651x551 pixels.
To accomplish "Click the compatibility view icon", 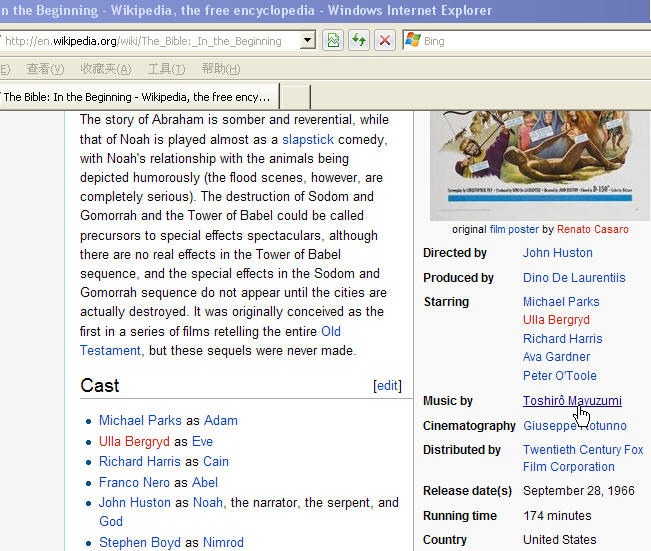I will pos(333,40).
